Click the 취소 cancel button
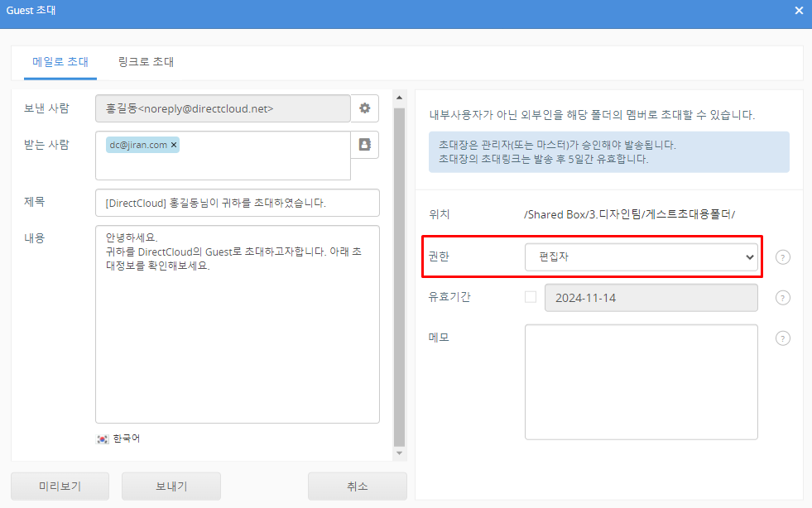Image resolution: width=812 pixels, height=508 pixels. pyautogui.click(x=357, y=486)
